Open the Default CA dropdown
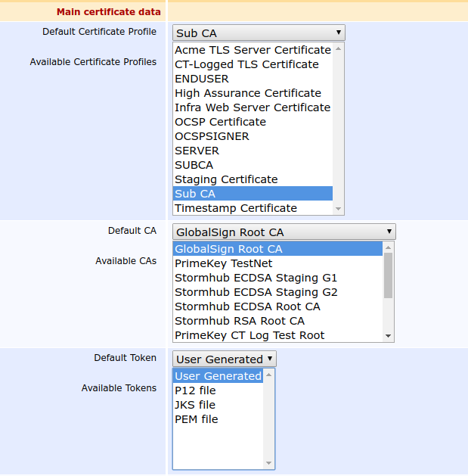Viewport: 468px width, 476px height. [x=284, y=232]
